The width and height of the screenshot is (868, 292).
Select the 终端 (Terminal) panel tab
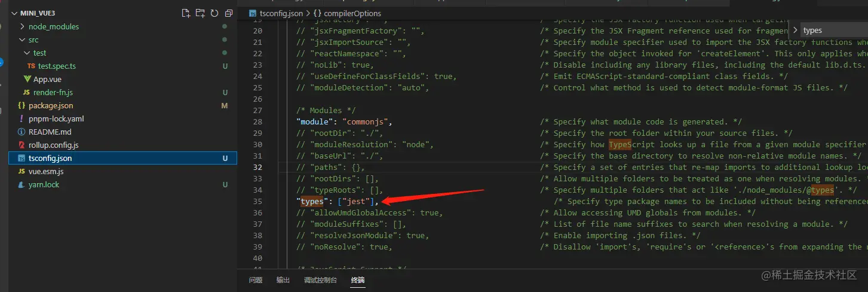(x=358, y=280)
